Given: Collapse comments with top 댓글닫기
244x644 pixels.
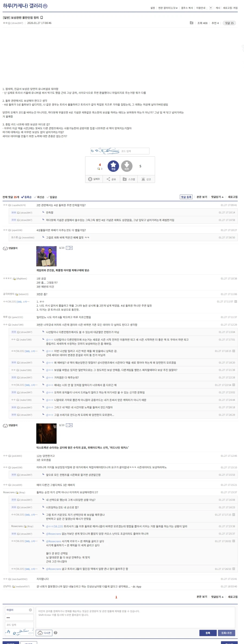Looking at the screenshot, I should pyautogui.click(x=217, y=197).
